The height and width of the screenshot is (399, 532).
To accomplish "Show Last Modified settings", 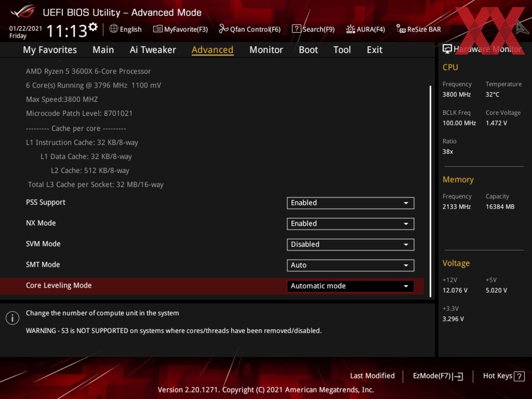I will pyautogui.click(x=372, y=376).
